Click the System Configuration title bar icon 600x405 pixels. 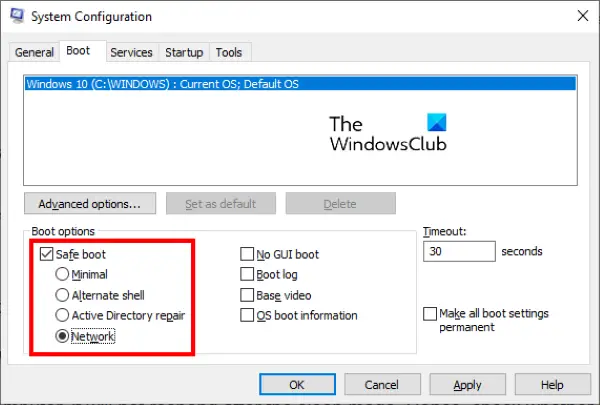pos(17,16)
